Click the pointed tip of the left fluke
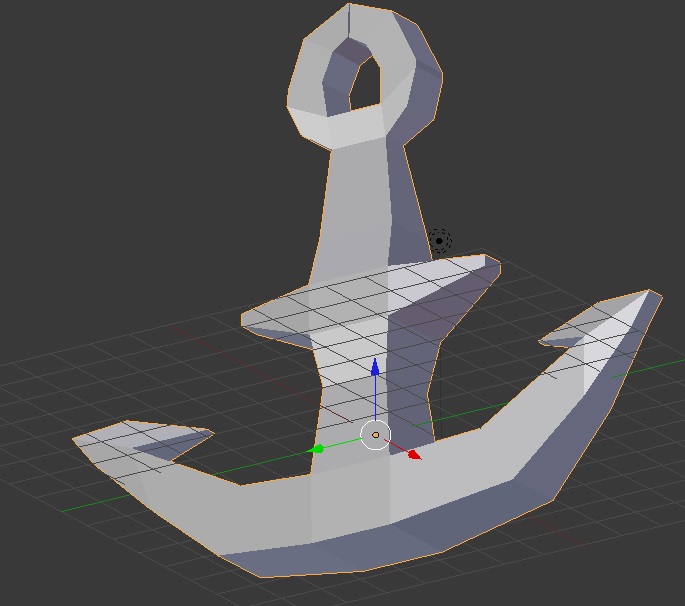Viewport: 685px width, 606px height. (76, 438)
